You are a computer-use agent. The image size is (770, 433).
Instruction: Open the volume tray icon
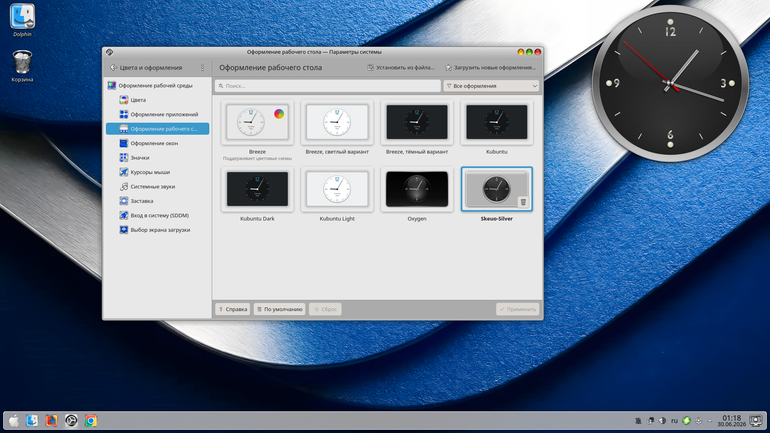point(662,421)
